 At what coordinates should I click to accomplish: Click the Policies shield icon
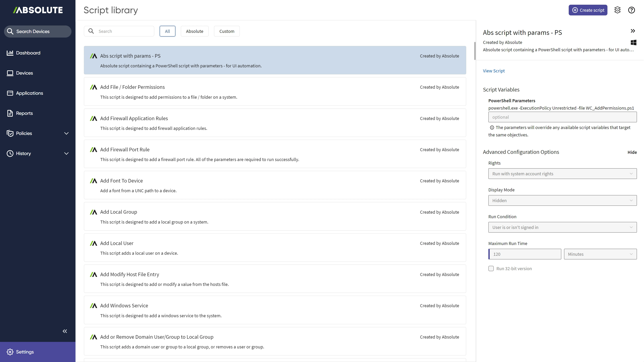point(10,133)
